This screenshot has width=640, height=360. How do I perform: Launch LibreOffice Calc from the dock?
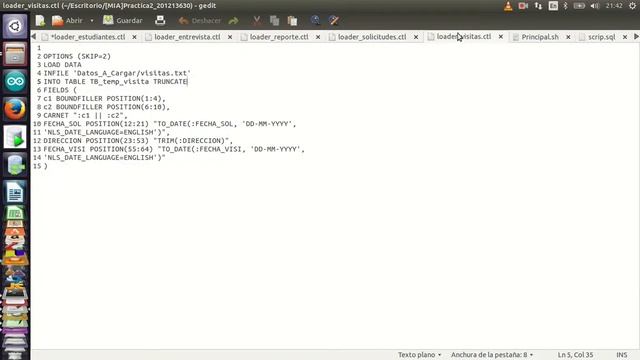click(15, 213)
